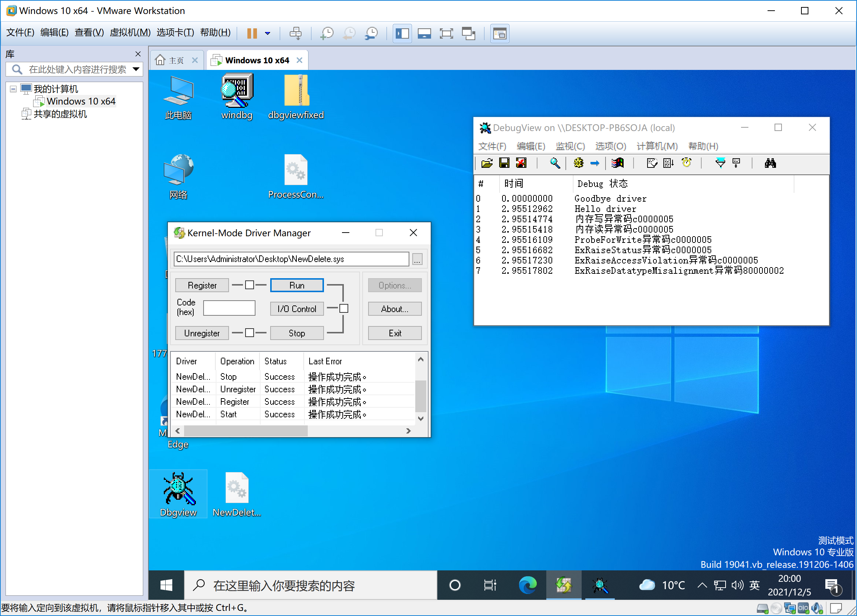Click Edge icon on the taskbar

(x=527, y=585)
